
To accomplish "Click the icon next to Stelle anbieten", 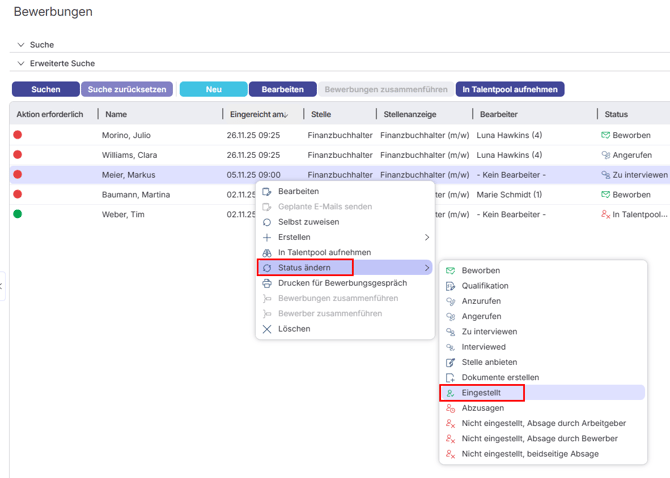I will point(451,362).
